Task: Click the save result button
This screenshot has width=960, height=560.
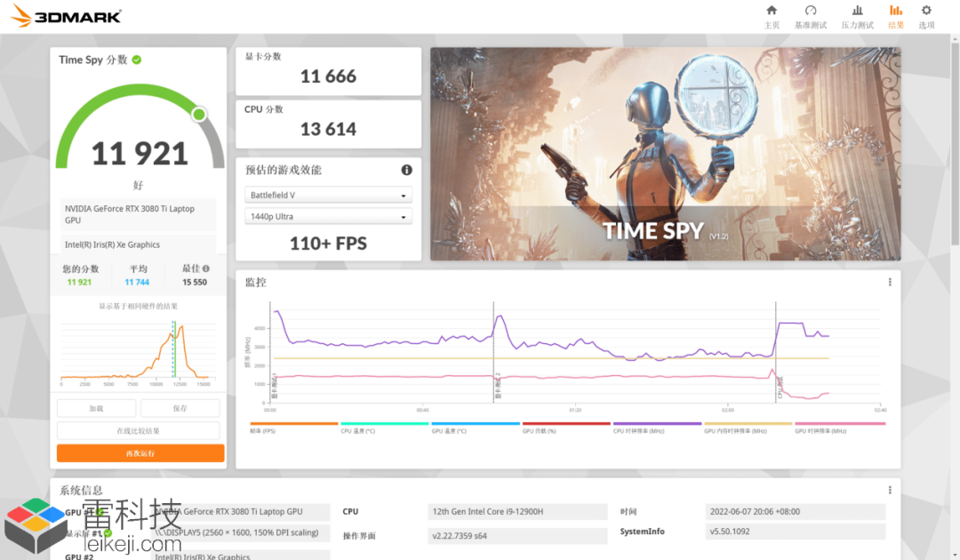Action: click(180, 408)
